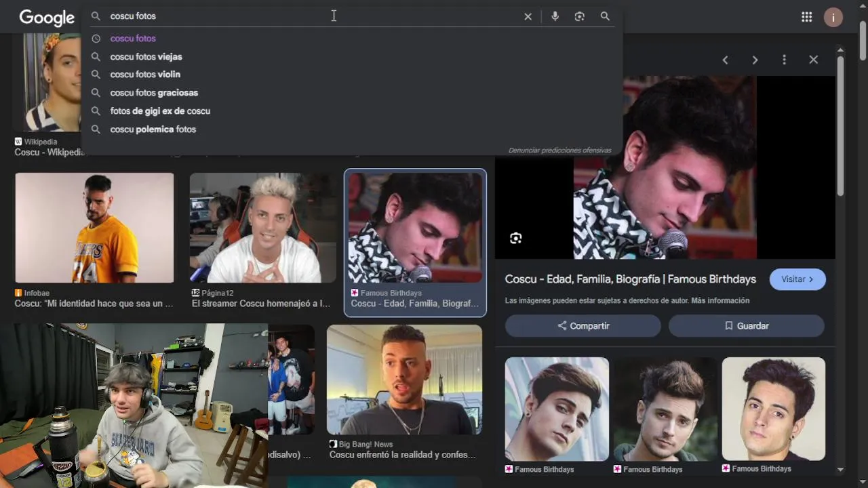868x488 pixels.
Task: Click the search input field
Action: 312,16
